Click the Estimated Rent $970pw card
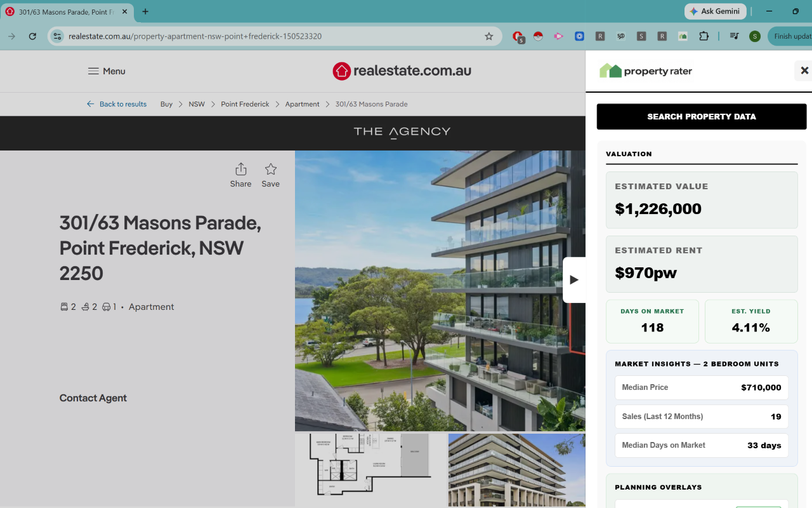The height and width of the screenshot is (508, 812). point(702,264)
